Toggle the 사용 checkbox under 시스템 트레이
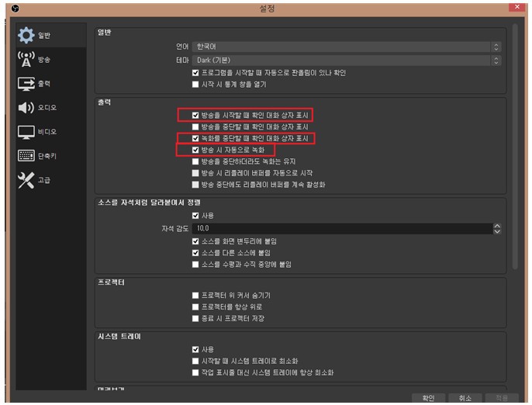Viewport: 532px width, 405px height. [195, 349]
